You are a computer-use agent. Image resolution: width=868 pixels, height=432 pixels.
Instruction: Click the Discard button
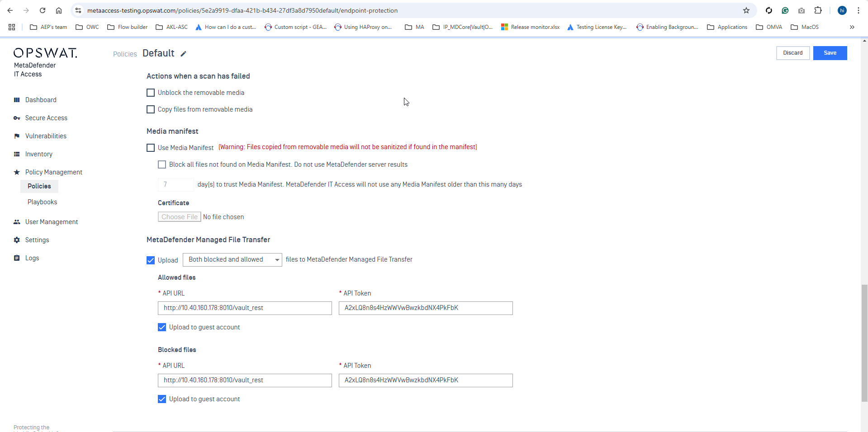pos(793,53)
